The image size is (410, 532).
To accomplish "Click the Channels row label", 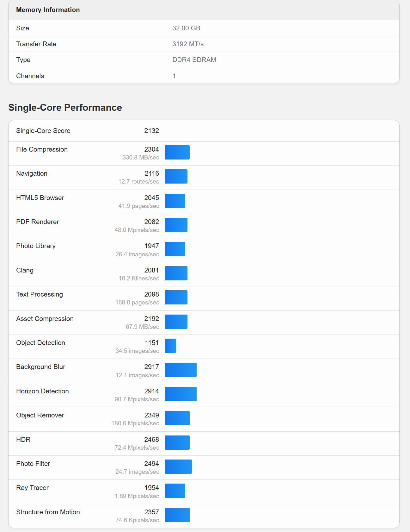I will pyautogui.click(x=30, y=76).
